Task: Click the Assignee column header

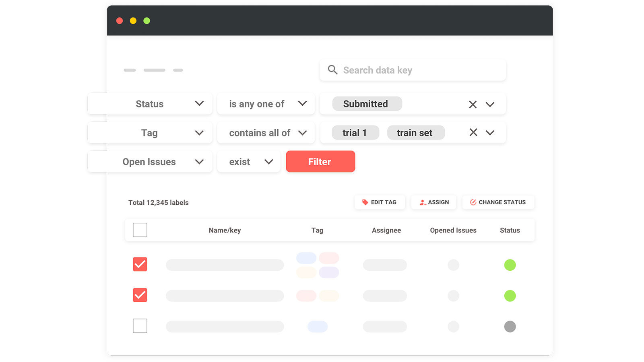Action: click(x=386, y=230)
